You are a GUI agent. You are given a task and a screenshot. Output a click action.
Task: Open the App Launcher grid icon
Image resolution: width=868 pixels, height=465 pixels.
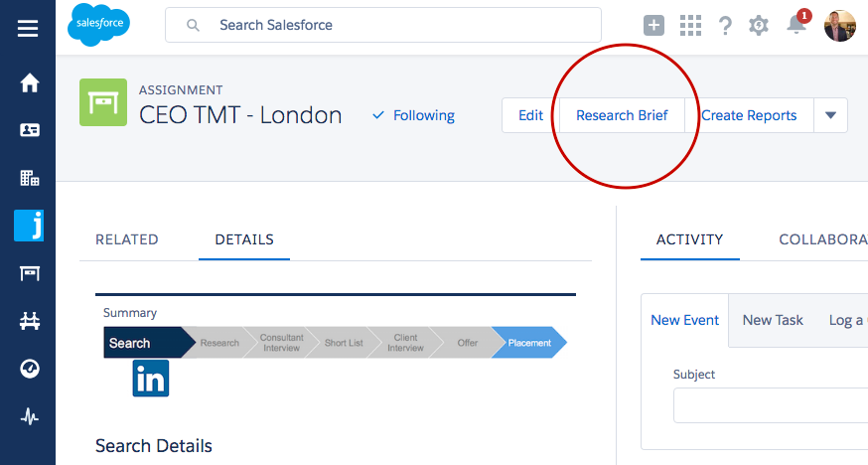coord(690,26)
